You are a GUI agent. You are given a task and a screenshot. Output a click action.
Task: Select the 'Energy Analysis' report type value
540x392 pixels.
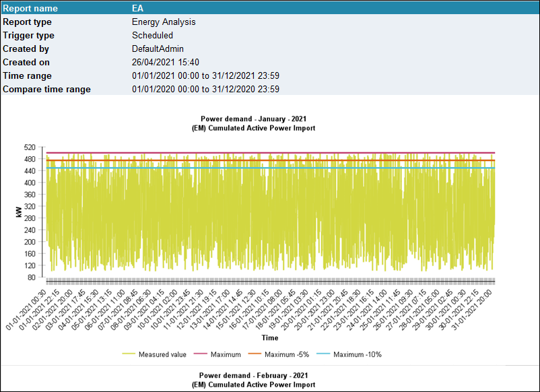[164, 22]
